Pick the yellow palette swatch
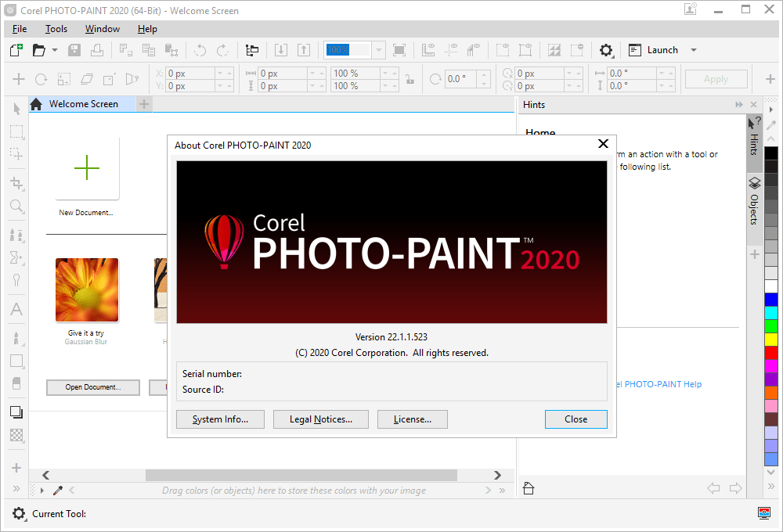Image resolution: width=783 pixels, height=532 pixels. coord(771,340)
